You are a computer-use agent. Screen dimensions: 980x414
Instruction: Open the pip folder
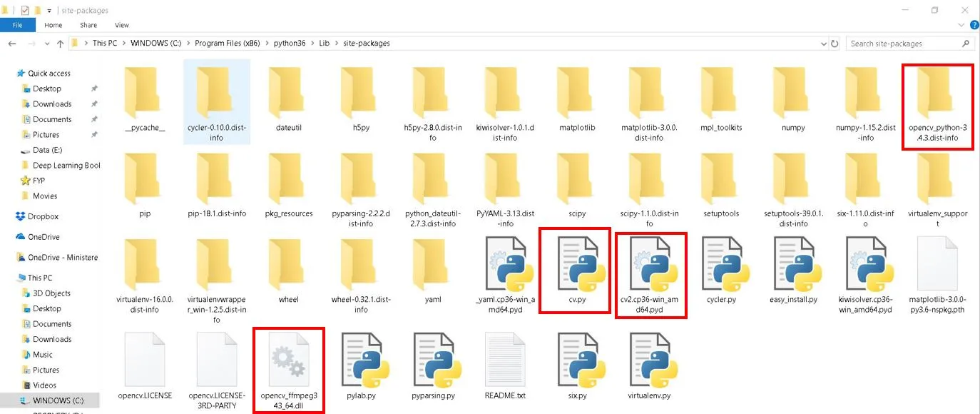pos(145,186)
